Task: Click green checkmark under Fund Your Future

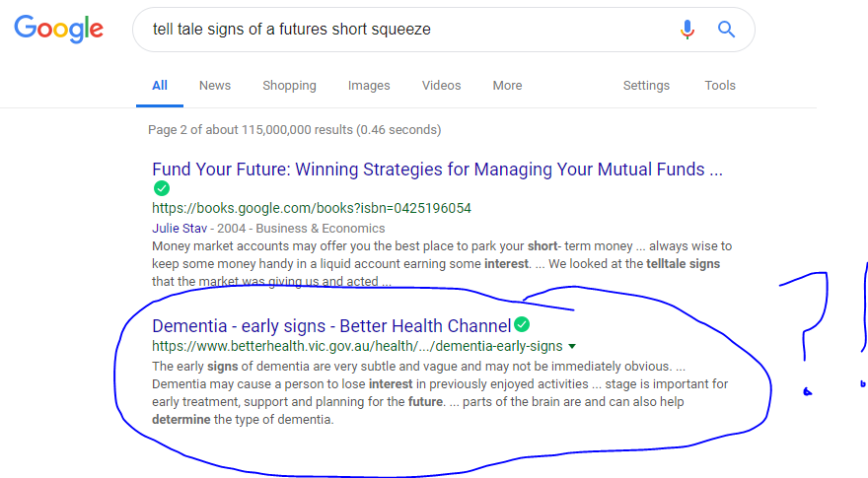Action: click(x=162, y=188)
